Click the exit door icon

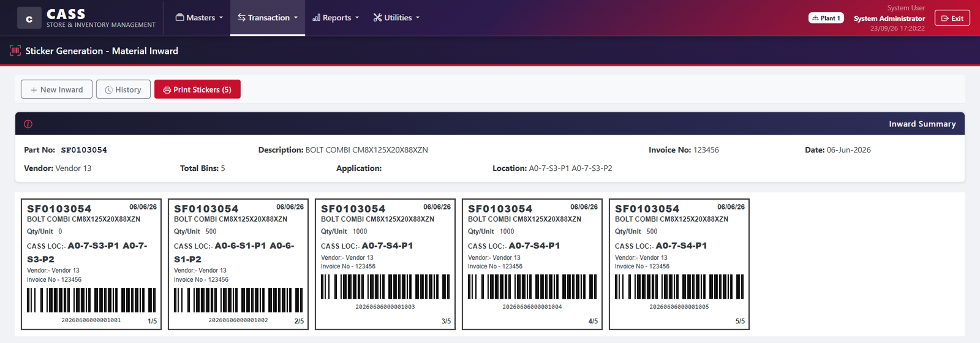(945, 18)
